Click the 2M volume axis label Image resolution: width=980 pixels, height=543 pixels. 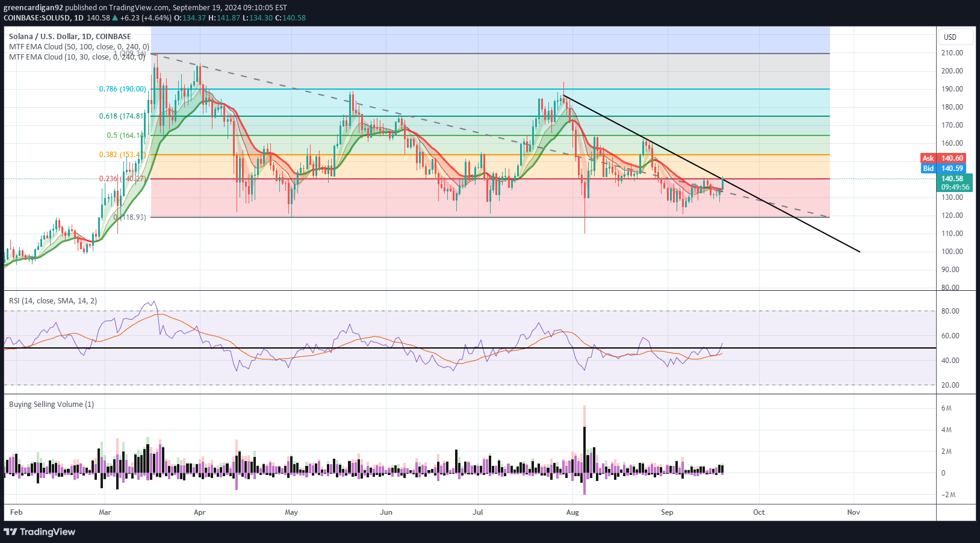click(946, 451)
